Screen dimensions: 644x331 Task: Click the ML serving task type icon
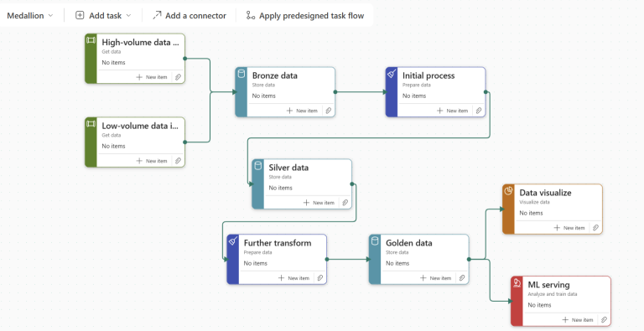pos(517,283)
